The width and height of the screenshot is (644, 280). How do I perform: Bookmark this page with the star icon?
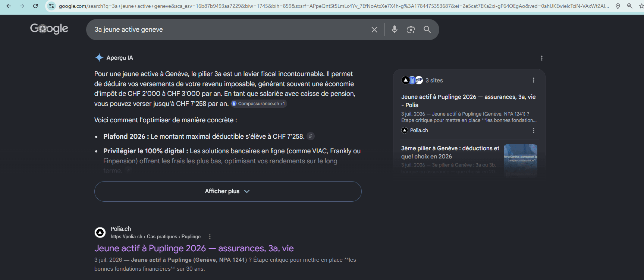(x=641, y=6)
